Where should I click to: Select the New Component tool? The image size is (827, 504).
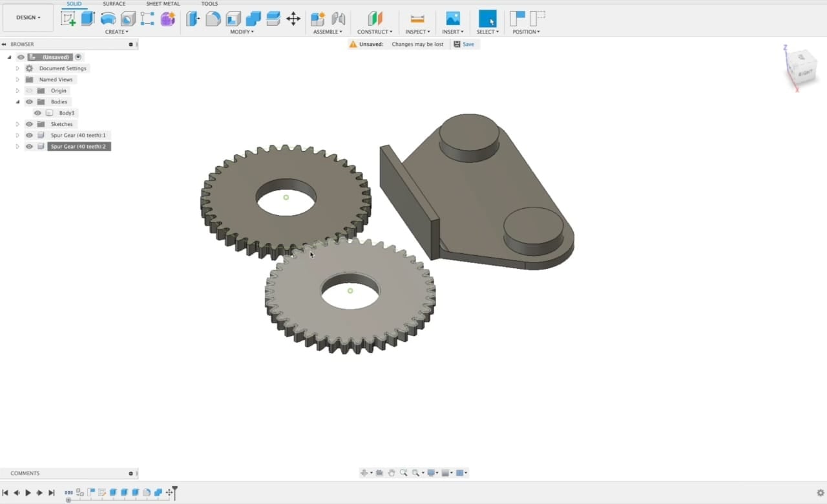click(x=317, y=19)
